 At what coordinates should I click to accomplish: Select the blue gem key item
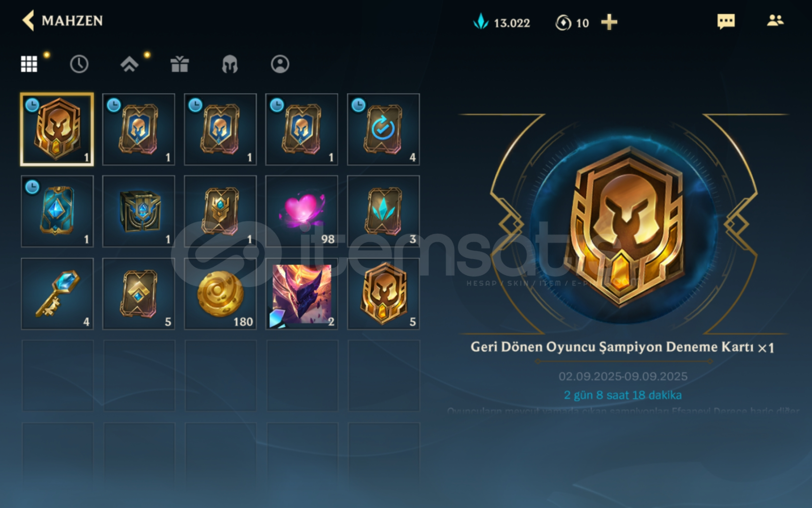57,294
